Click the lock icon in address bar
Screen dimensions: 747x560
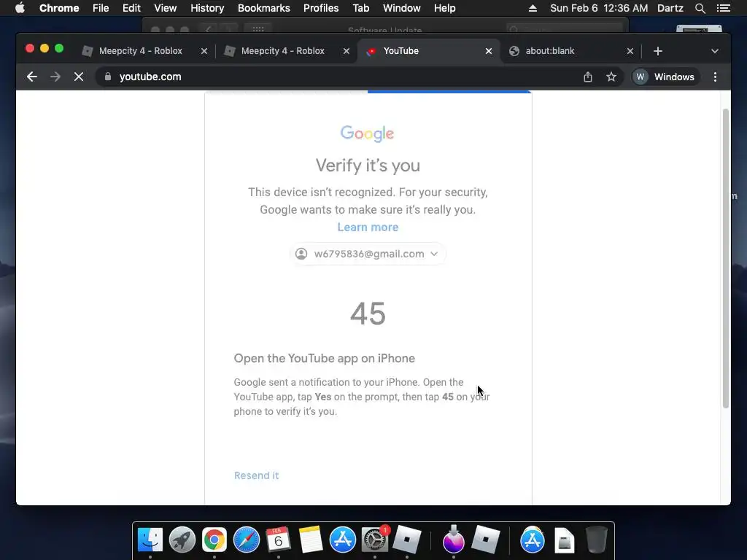108,77
